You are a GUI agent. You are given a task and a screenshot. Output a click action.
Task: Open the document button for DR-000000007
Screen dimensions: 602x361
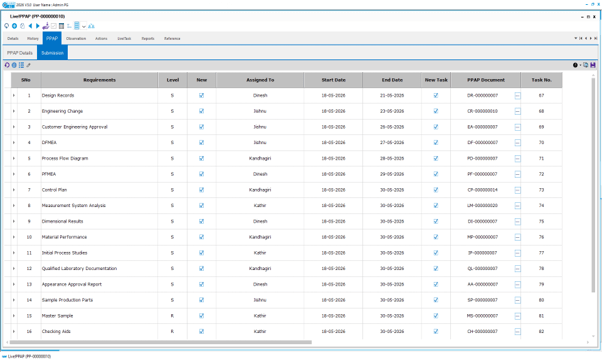(x=518, y=96)
